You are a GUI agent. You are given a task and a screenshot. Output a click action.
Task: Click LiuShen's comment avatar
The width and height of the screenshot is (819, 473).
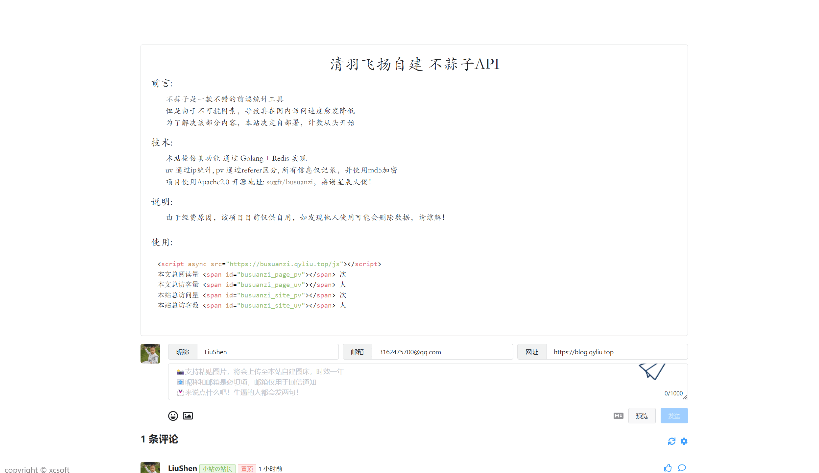[150, 467]
